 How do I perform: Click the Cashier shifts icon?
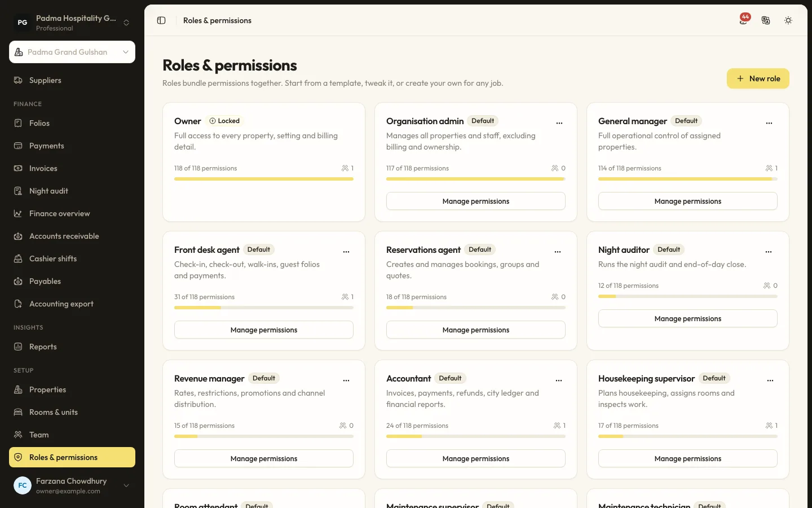click(18, 259)
